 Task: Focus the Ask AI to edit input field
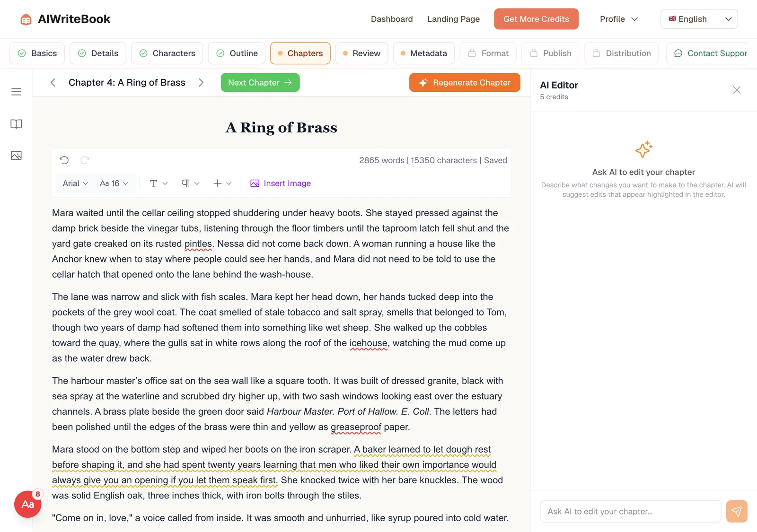pos(630,511)
